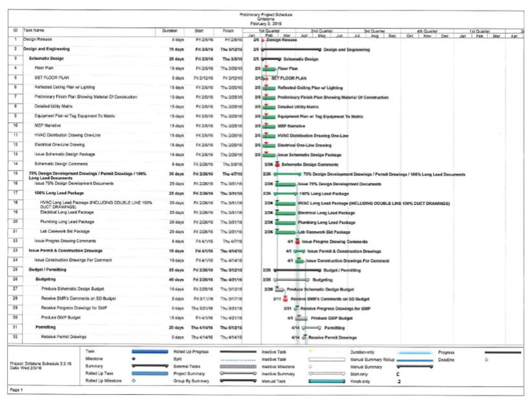The width and height of the screenshot is (532, 402).
Task: Select the red Schematic Design Comments bar
Action: pos(277,164)
